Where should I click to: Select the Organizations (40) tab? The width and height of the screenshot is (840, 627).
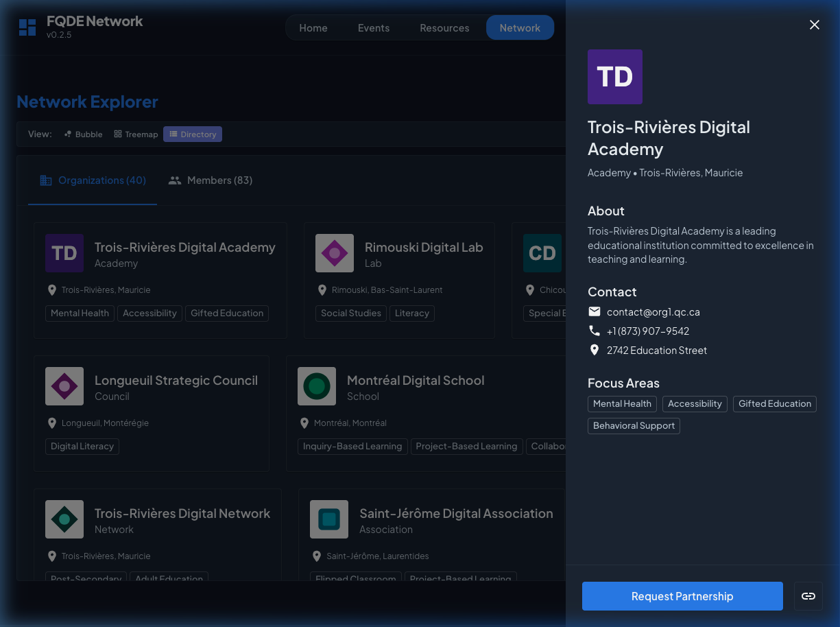pyautogui.click(x=93, y=180)
